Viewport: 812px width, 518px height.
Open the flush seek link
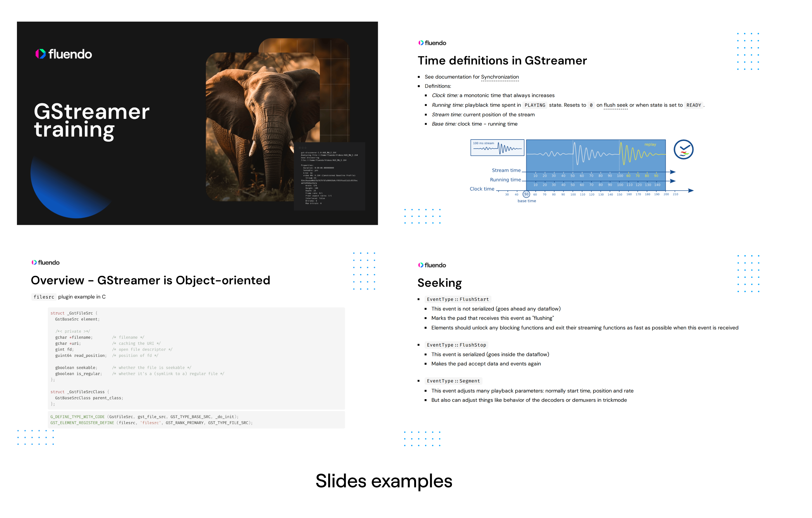(615, 105)
